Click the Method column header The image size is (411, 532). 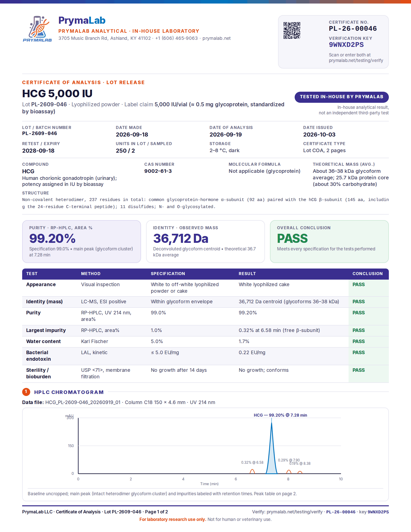point(91,274)
